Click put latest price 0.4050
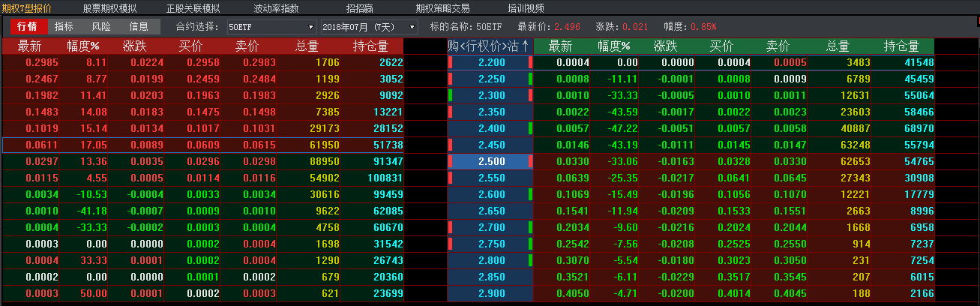 tap(573, 293)
